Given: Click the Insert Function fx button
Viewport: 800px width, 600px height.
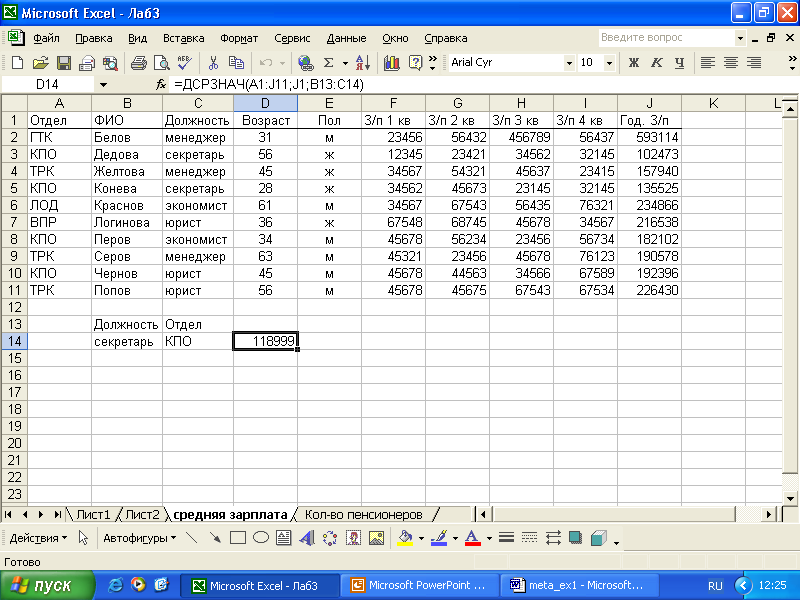Looking at the screenshot, I should [161, 85].
